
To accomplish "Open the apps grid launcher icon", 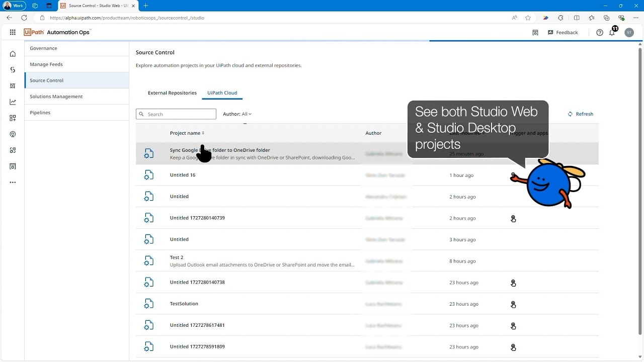I will pyautogui.click(x=13, y=32).
